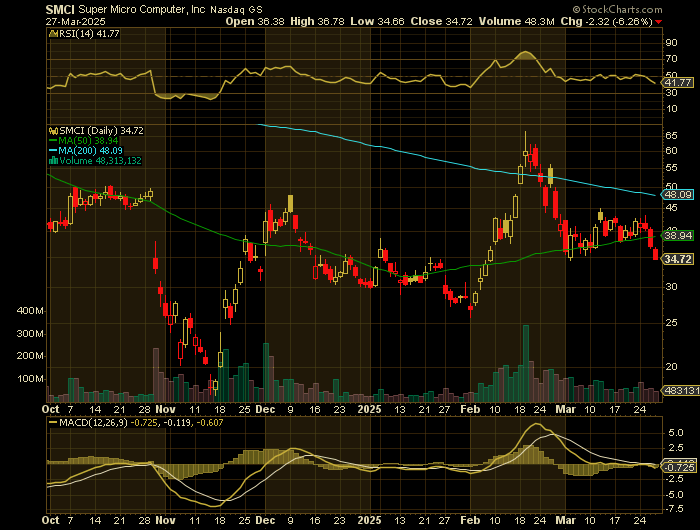Click the 34.72 price tag on right axis

tap(678, 259)
